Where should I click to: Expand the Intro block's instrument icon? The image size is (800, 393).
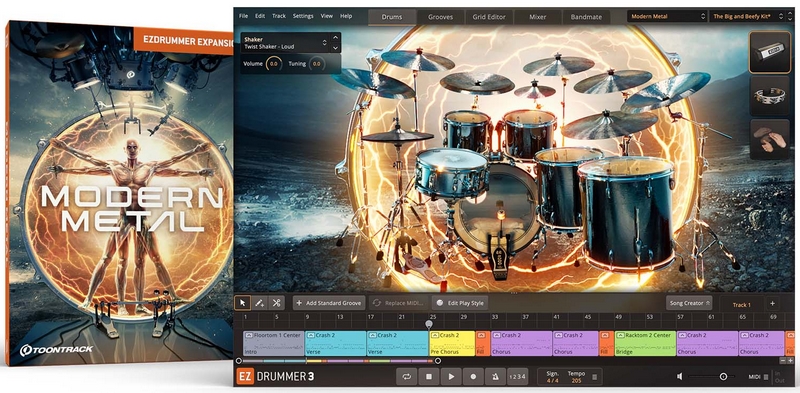[x=248, y=335]
